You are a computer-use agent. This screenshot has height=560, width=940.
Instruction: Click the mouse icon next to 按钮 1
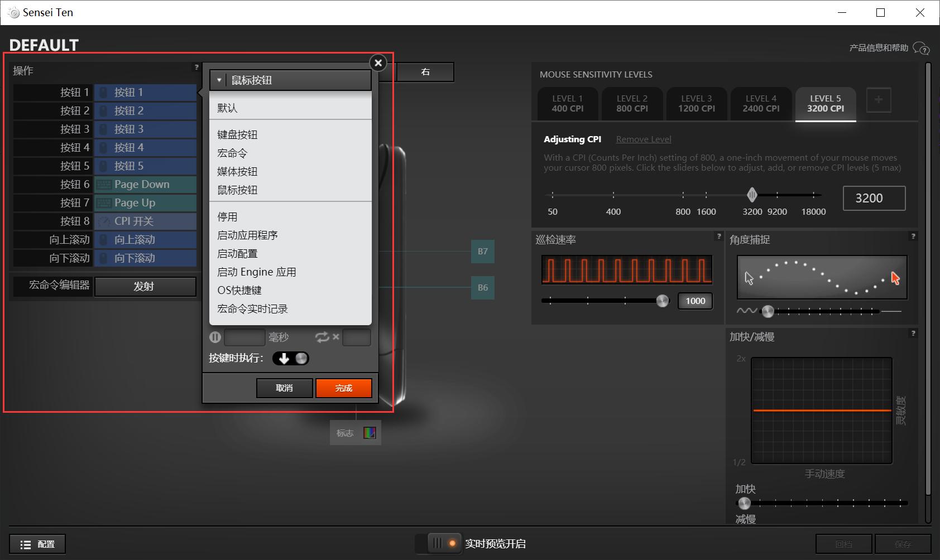104,92
